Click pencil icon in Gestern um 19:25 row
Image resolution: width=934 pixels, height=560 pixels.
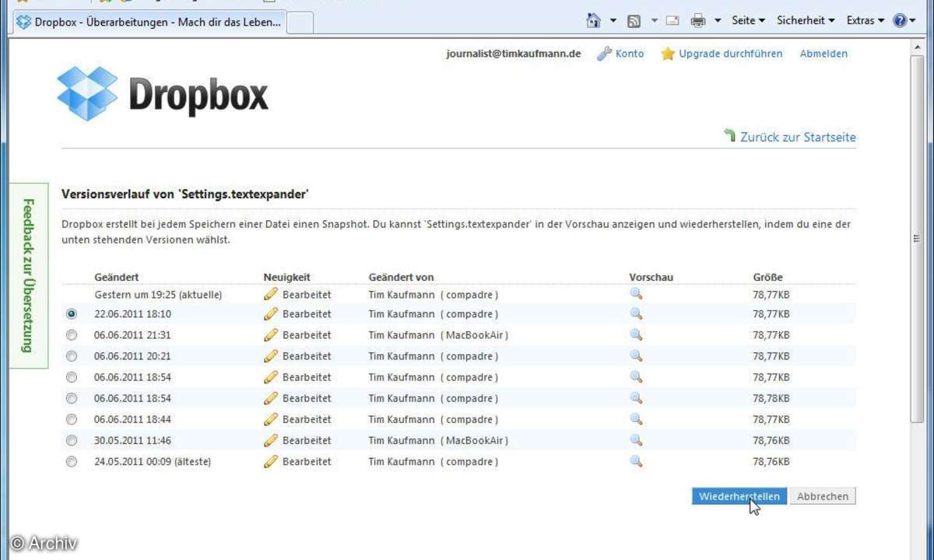[270, 294]
